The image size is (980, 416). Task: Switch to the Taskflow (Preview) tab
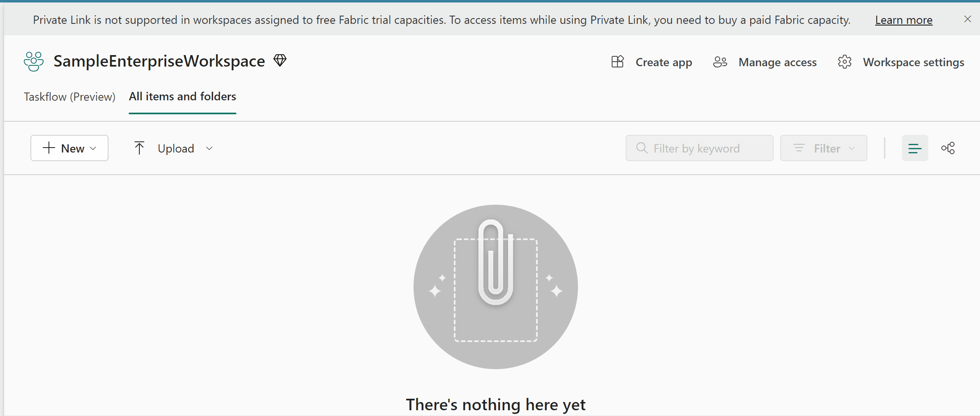69,97
